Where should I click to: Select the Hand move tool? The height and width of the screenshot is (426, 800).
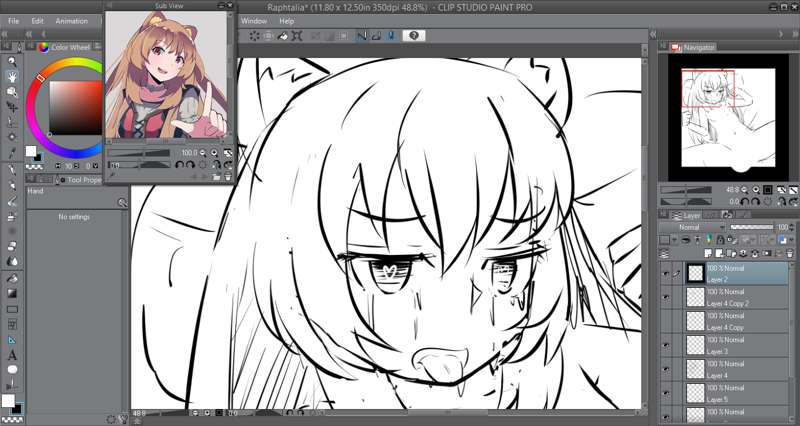coord(12,77)
